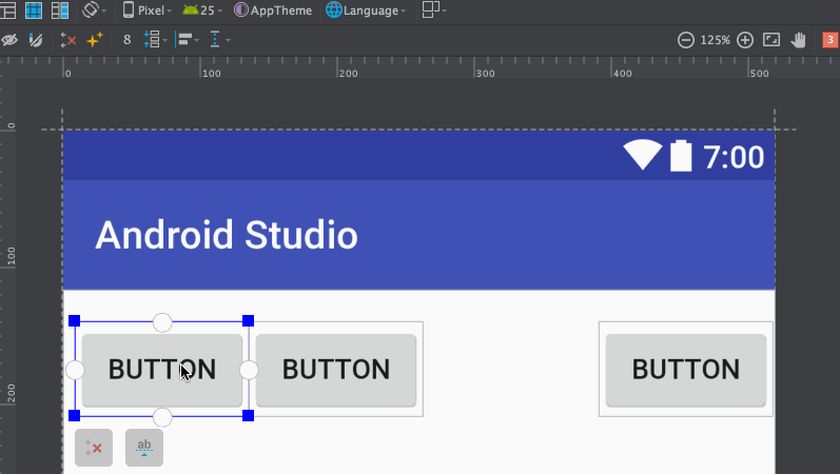Activate the pan hand tool

point(798,40)
